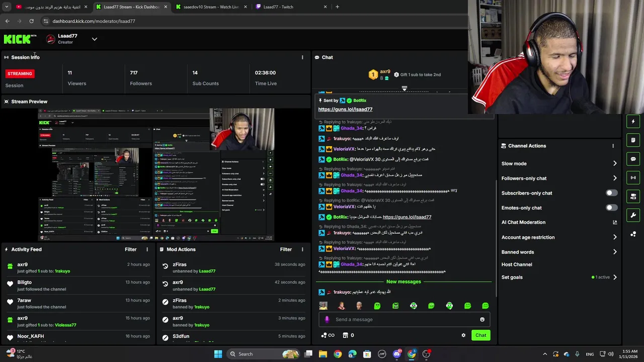644x362 pixels.
Task: Select the last green smiley emote
Action: coord(486,306)
